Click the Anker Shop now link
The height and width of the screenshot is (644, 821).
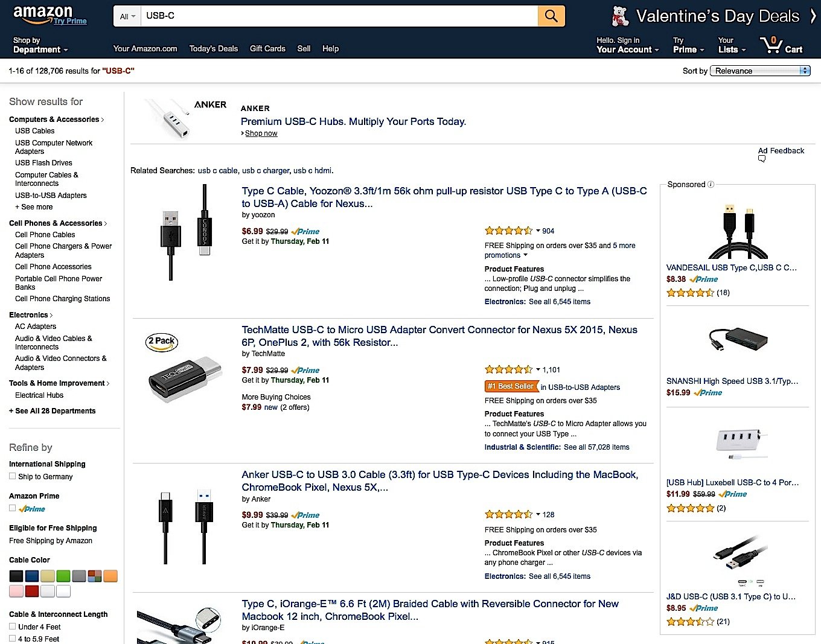tap(261, 133)
